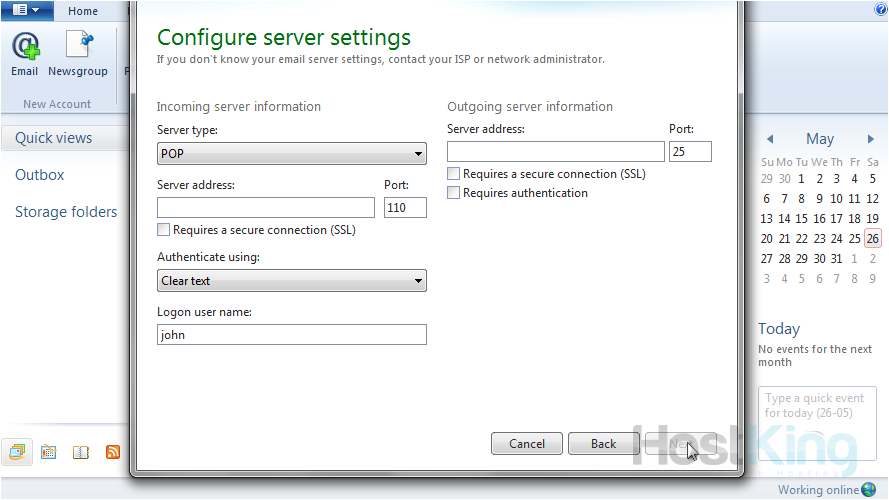Open the Calendar shortcut icon

pos(48,452)
